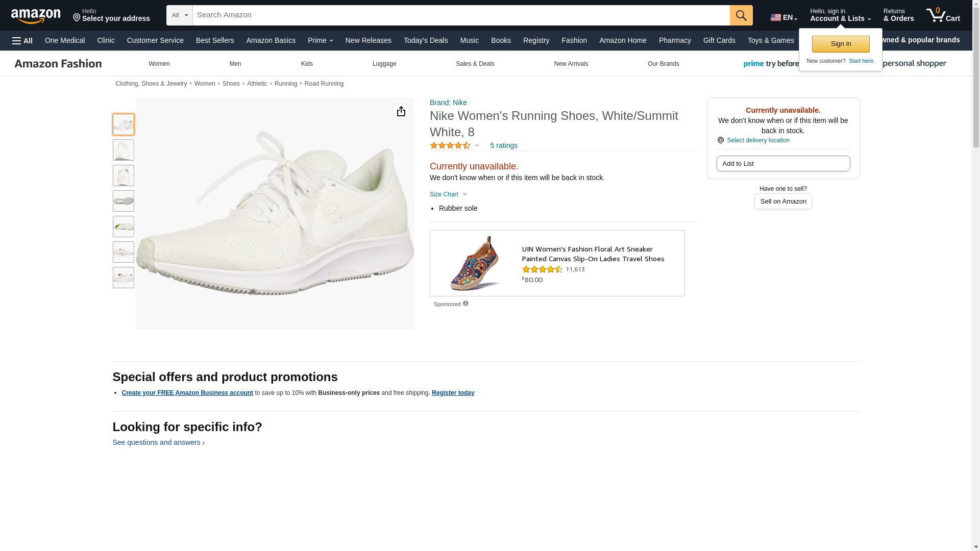Open the All hamburger menu
This screenshot has width=980, height=551.
[x=22, y=41]
